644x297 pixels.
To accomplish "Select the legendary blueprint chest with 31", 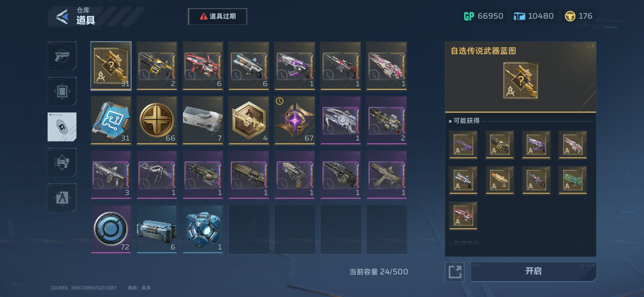I will [x=111, y=66].
